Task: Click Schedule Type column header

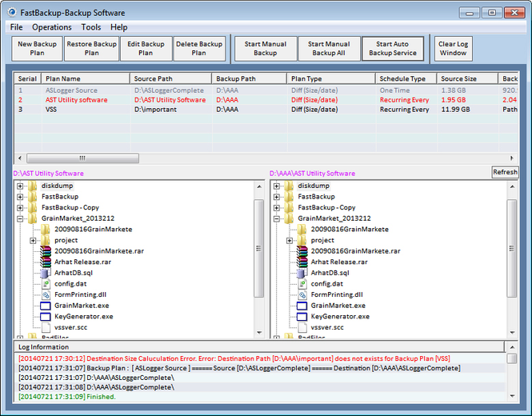Action: (x=406, y=78)
